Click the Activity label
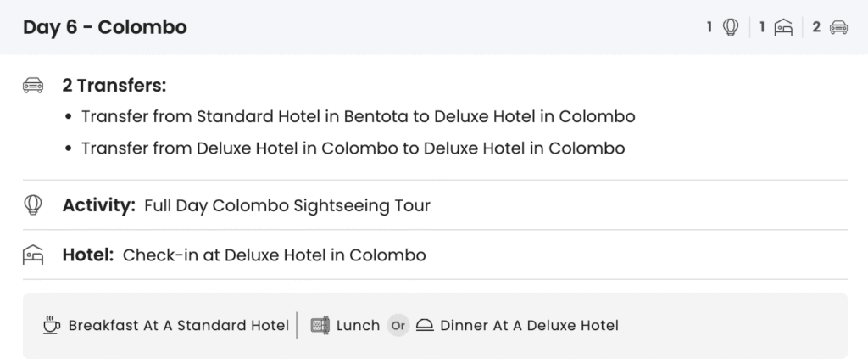This screenshot has height=364, width=868. pyautogui.click(x=98, y=204)
